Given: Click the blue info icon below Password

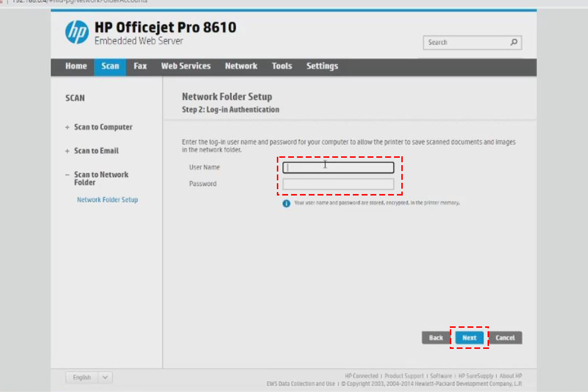Looking at the screenshot, I should [286, 203].
